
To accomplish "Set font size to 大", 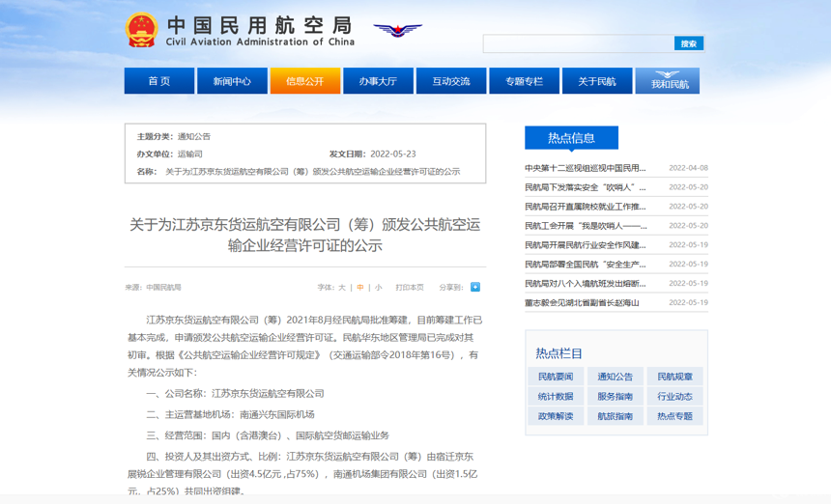I will coord(342,288).
